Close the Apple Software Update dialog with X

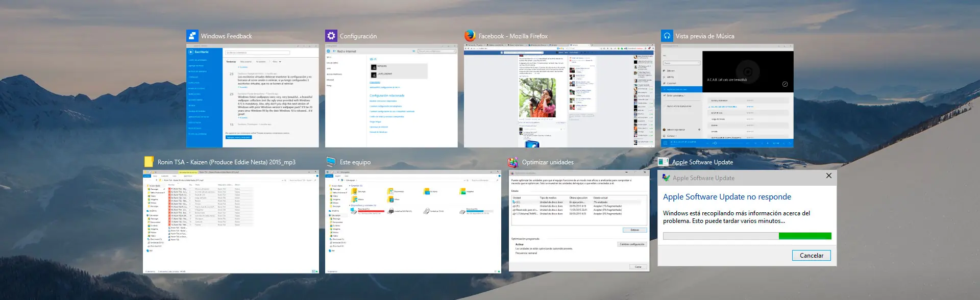tap(829, 176)
